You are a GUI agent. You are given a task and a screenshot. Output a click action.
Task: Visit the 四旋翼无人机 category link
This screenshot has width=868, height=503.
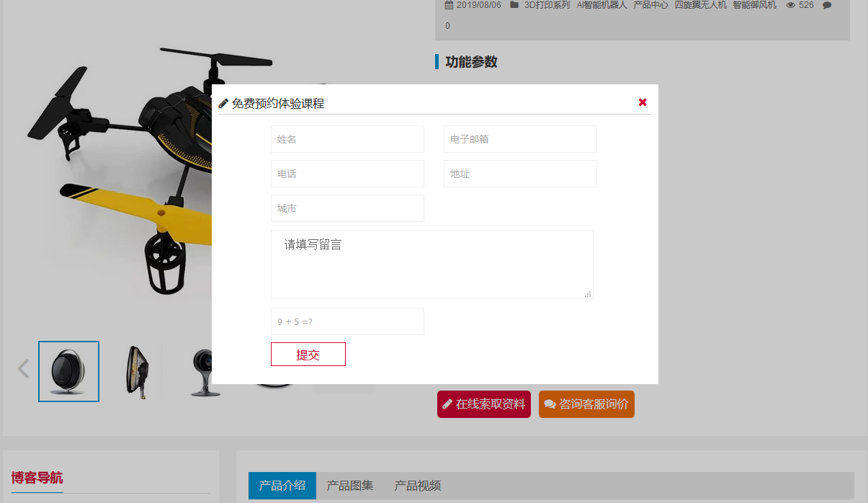[x=701, y=5]
